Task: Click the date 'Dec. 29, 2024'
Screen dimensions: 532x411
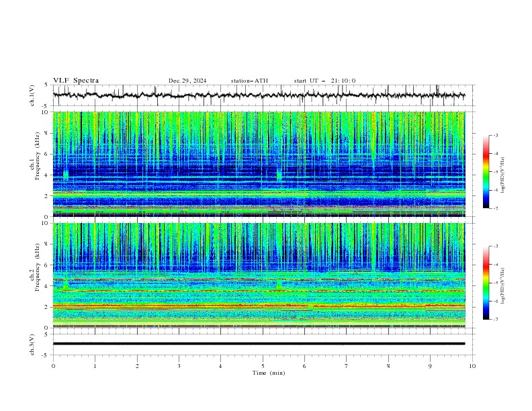Action: click(187, 81)
